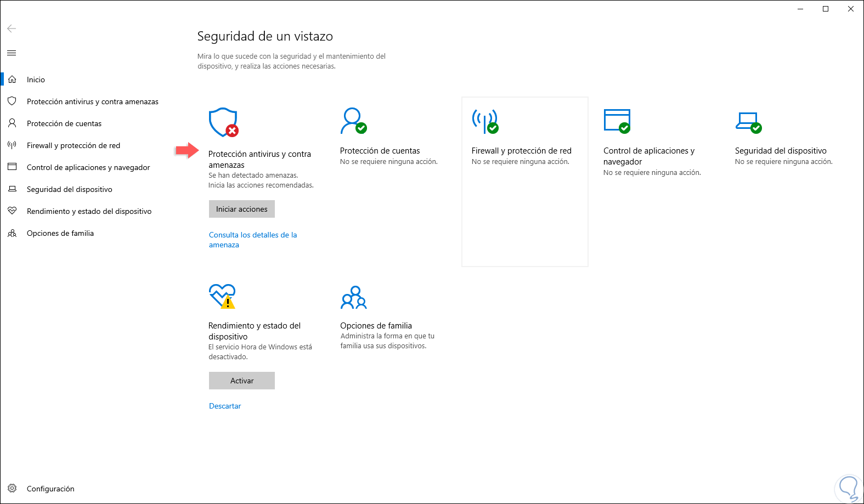This screenshot has width=864, height=504.
Task: Click the family options people icon
Action: (x=354, y=297)
